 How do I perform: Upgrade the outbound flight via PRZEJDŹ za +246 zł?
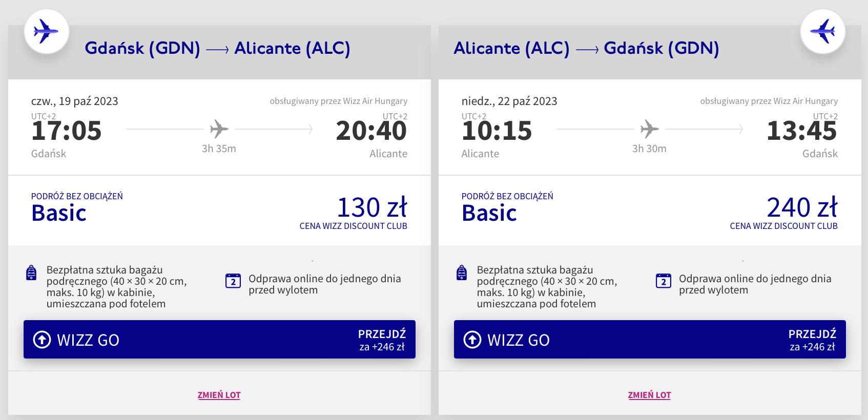382,340
